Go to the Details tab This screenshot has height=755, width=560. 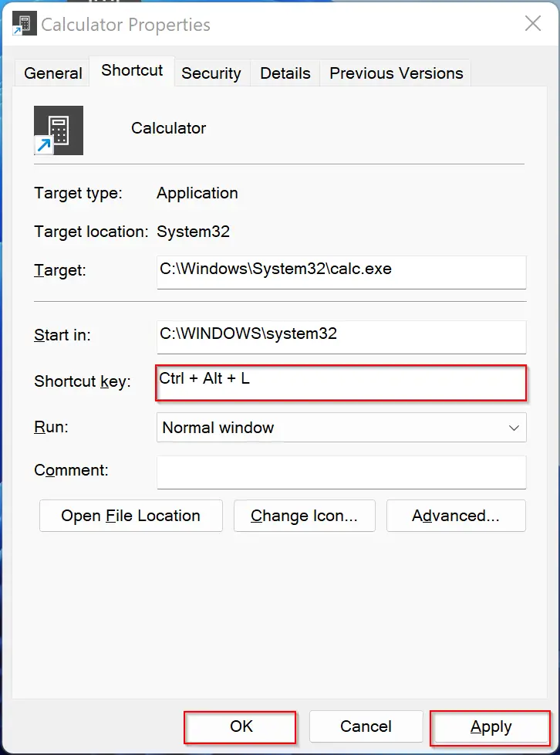285,73
